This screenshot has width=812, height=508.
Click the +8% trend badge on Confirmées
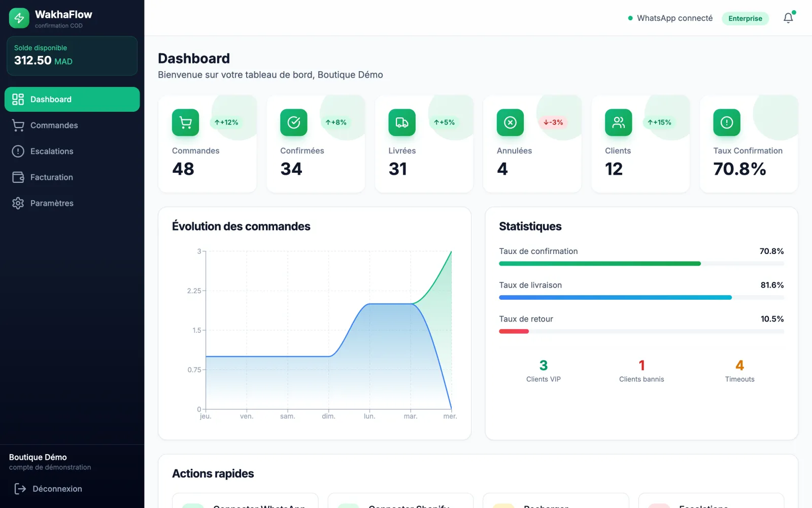point(336,122)
